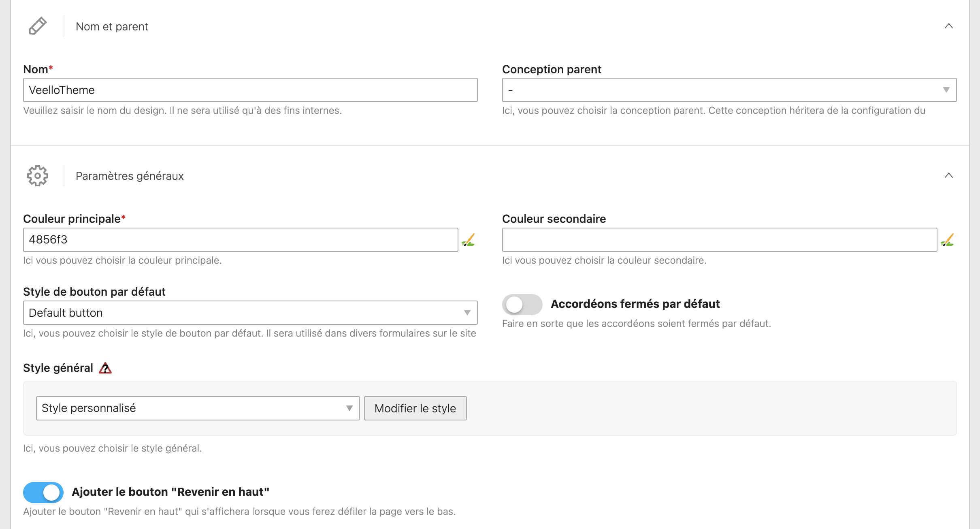Click the pencil icon beside Nom et parent
The image size is (980, 529).
coord(38,26)
